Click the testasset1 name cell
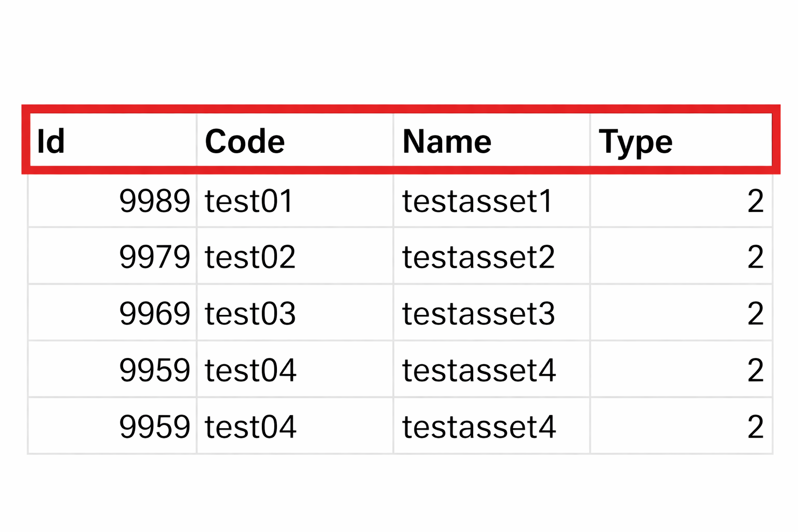 click(x=477, y=201)
